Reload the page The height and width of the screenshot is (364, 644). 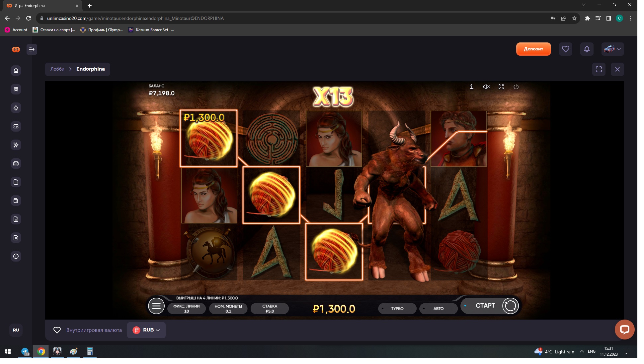point(29,18)
